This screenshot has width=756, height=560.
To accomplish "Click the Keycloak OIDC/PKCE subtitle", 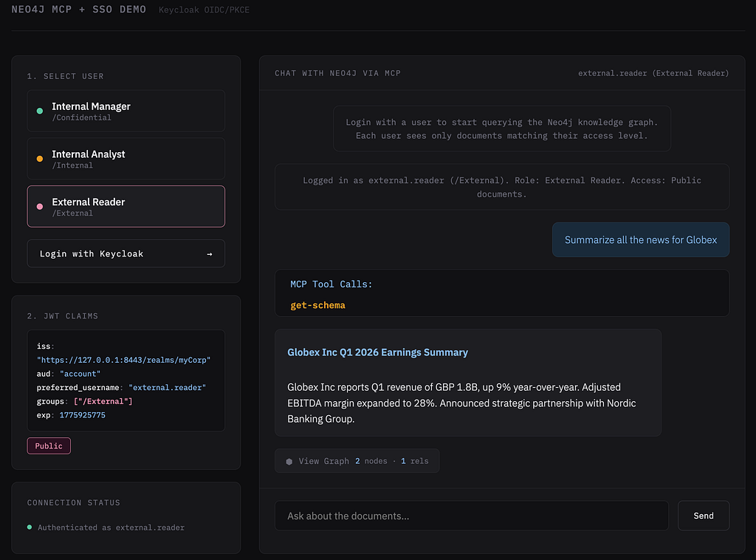I will (204, 10).
